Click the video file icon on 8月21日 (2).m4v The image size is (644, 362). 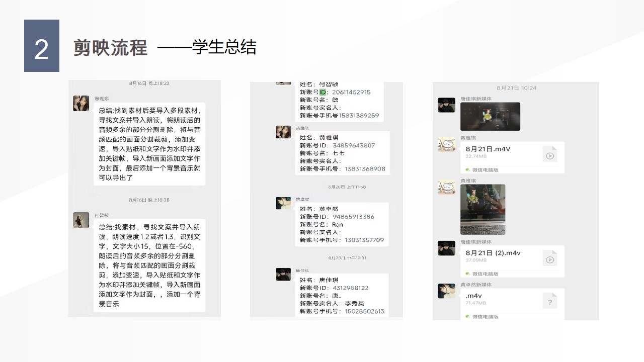tap(550, 258)
